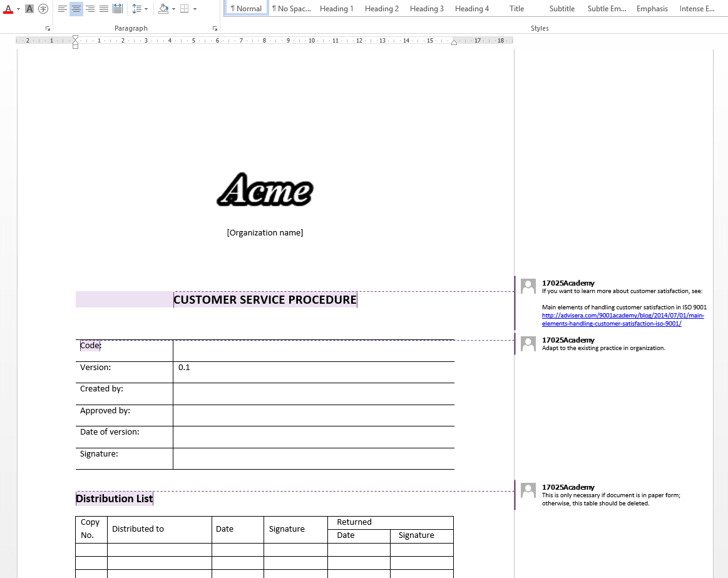Click the Enclose Characters icon
This screenshot has height=578, width=728.
(x=43, y=9)
